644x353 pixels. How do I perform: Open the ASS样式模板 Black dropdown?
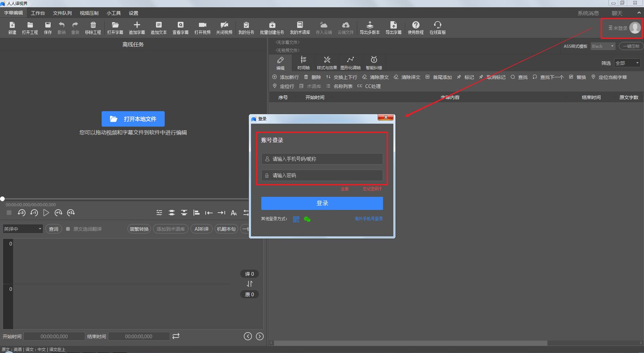coord(603,46)
